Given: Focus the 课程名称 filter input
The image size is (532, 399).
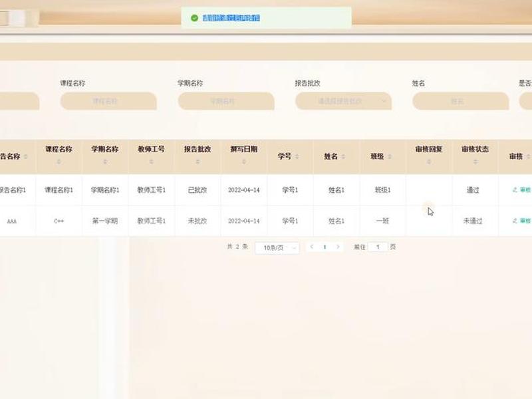Looking at the screenshot, I should (x=108, y=101).
